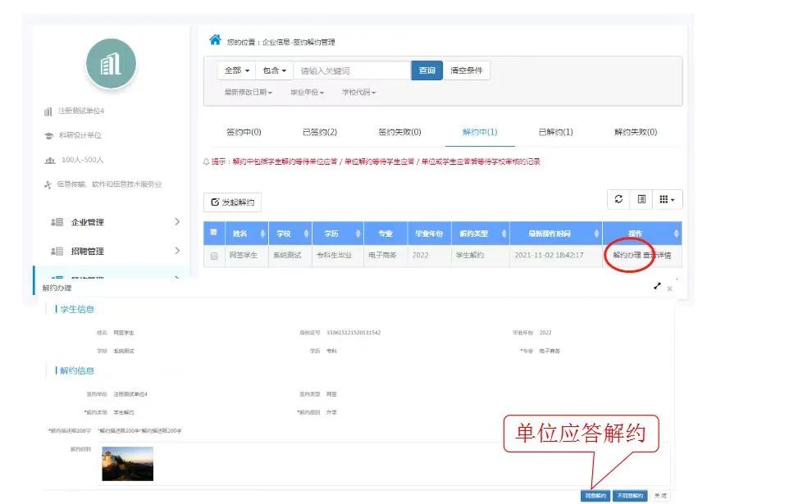Switch to the 已解约(1) tab
The width and height of the screenshot is (812, 504).
555,132
